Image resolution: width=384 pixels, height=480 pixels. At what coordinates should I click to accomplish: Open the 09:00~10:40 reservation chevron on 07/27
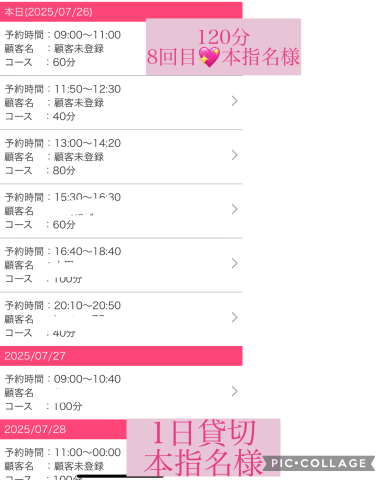(235, 391)
